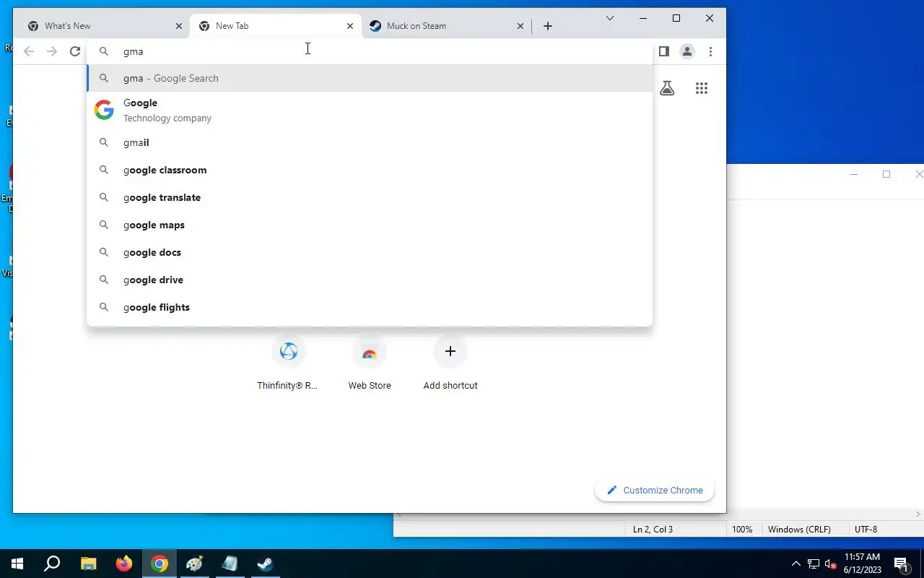The height and width of the screenshot is (578, 924).
Task: Switch to the Muck on Steam tab
Action: click(x=446, y=26)
